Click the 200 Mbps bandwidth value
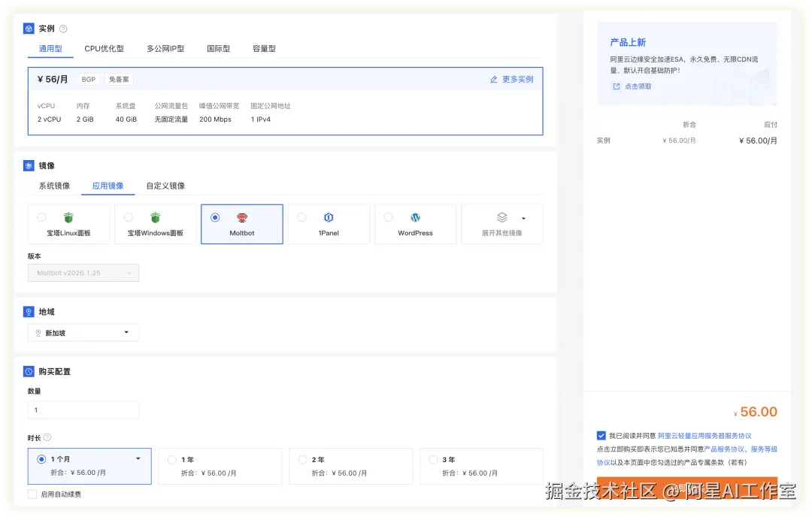 (x=216, y=119)
